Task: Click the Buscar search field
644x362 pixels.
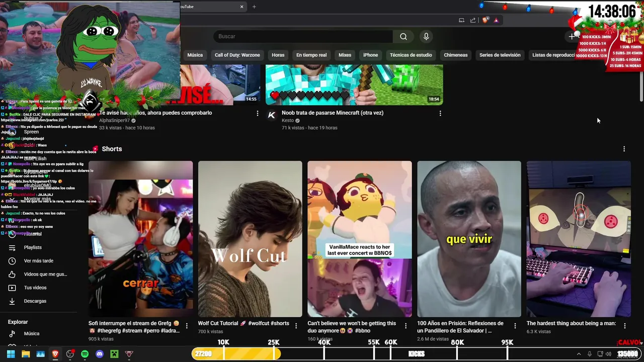Action: click(x=303, y=36)
